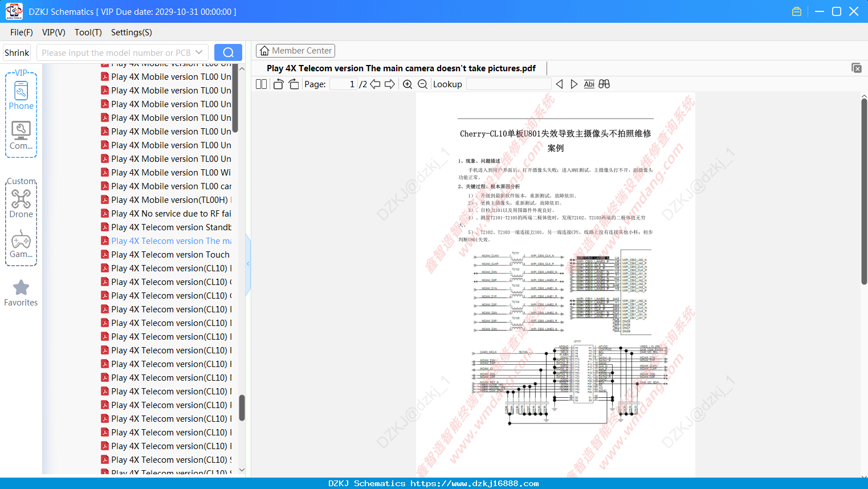
Task: Open the Phone schematics category
Action: pyautogui.click(x=21, y=95)
